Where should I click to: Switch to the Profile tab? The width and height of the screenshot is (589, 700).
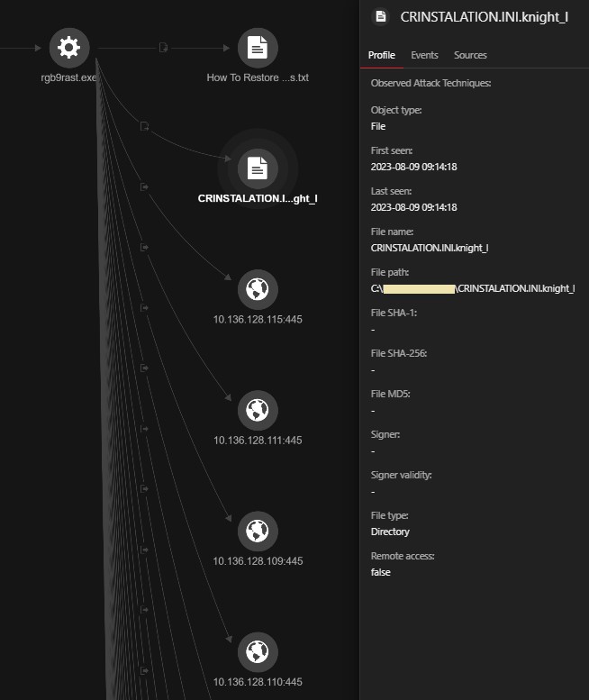click(382, 55)
